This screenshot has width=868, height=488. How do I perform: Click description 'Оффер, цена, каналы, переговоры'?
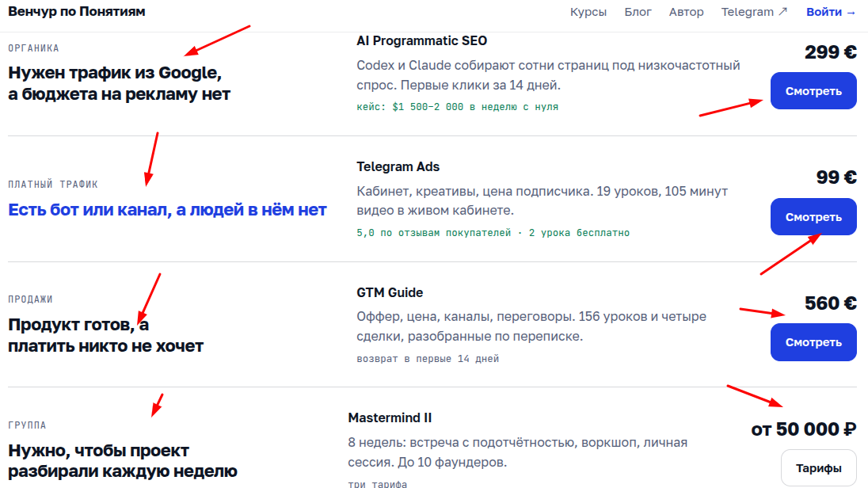pyautogui.click(x=531, y=326)
